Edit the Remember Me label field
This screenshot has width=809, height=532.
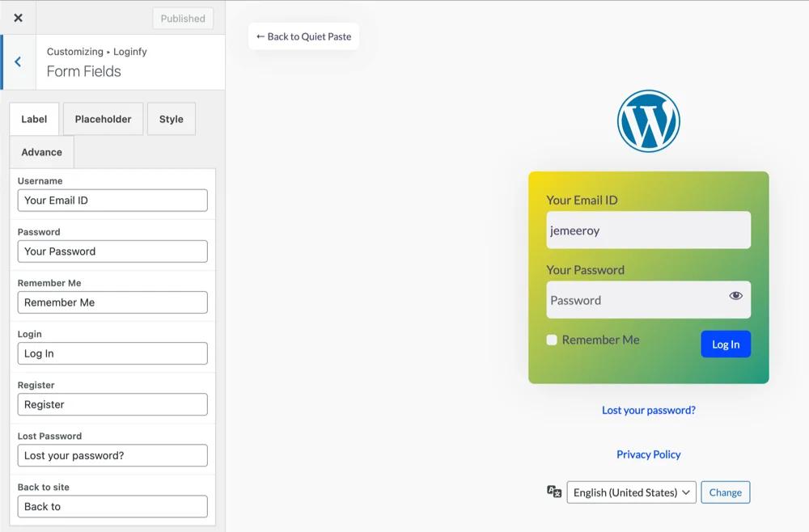click(x=112, y=302)
